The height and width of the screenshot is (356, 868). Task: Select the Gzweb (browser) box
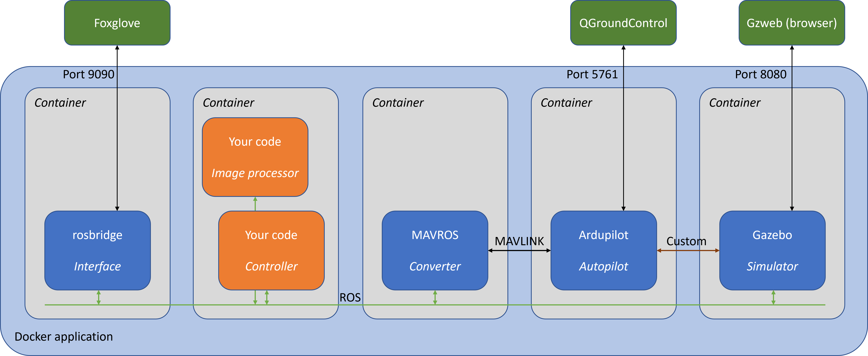792,23
